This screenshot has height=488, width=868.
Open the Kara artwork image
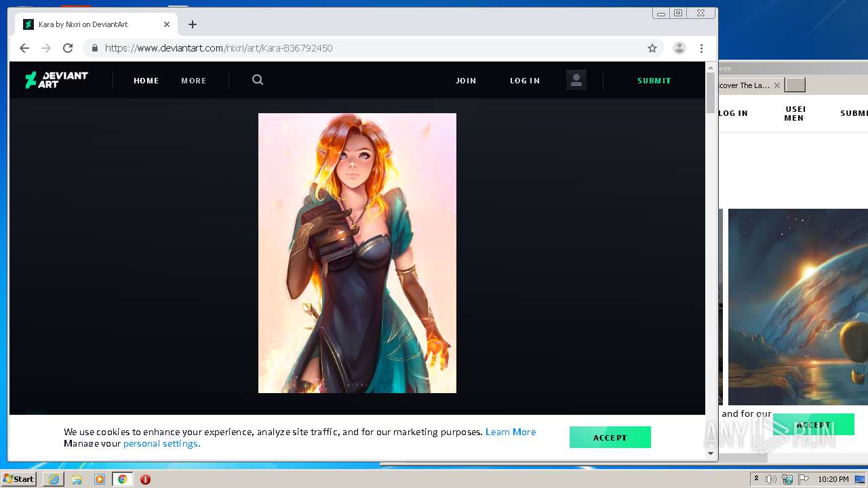(357, 253)
